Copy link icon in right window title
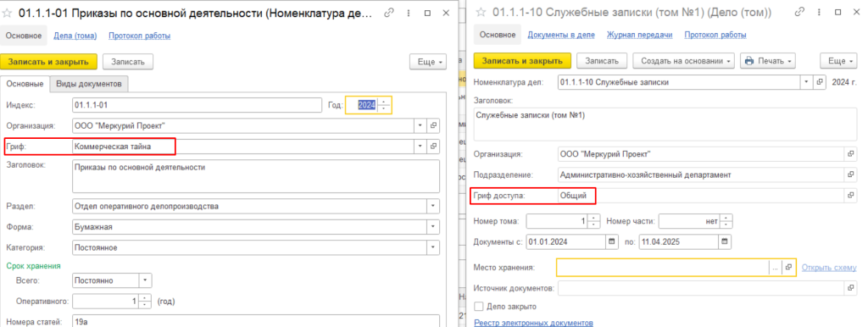 (798, 12)
